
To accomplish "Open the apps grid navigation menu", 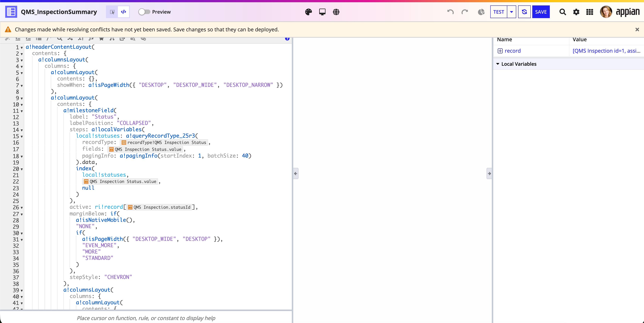I will coord(590,12).
